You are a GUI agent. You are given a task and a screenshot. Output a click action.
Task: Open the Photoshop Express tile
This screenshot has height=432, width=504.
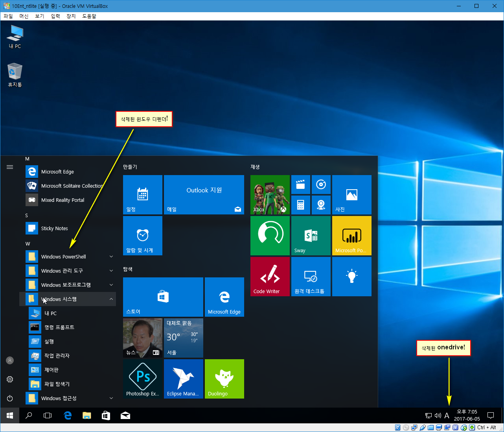tap(142, 379)
